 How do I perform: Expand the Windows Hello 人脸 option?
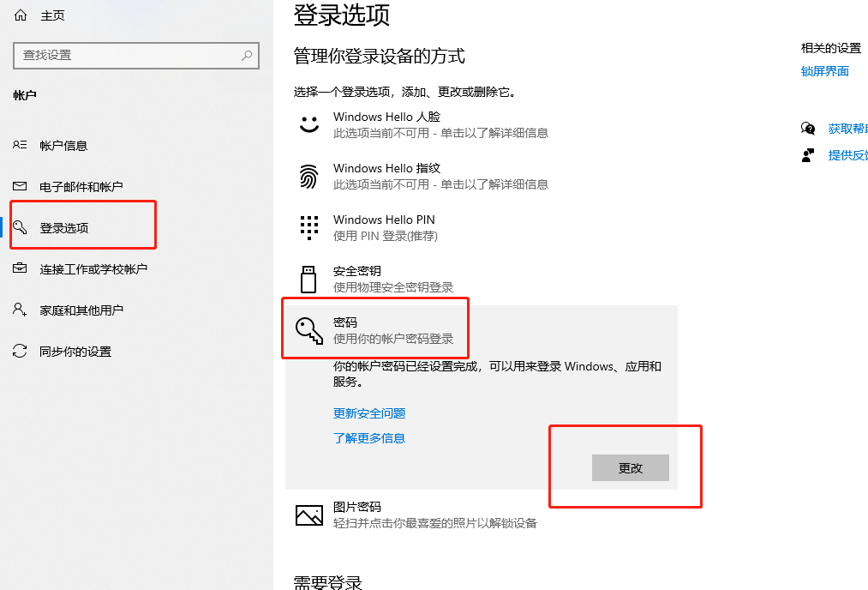click(482, 124)
